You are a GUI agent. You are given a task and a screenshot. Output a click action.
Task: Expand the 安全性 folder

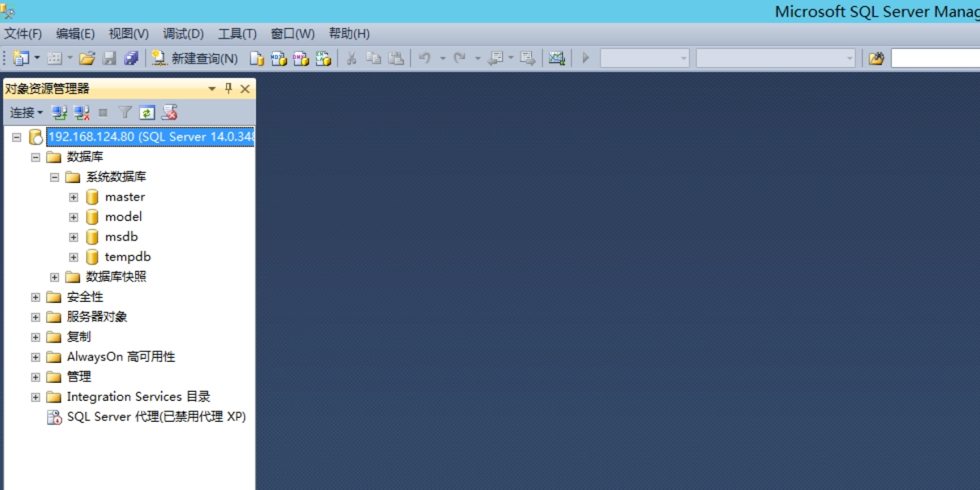pos(36,297)
